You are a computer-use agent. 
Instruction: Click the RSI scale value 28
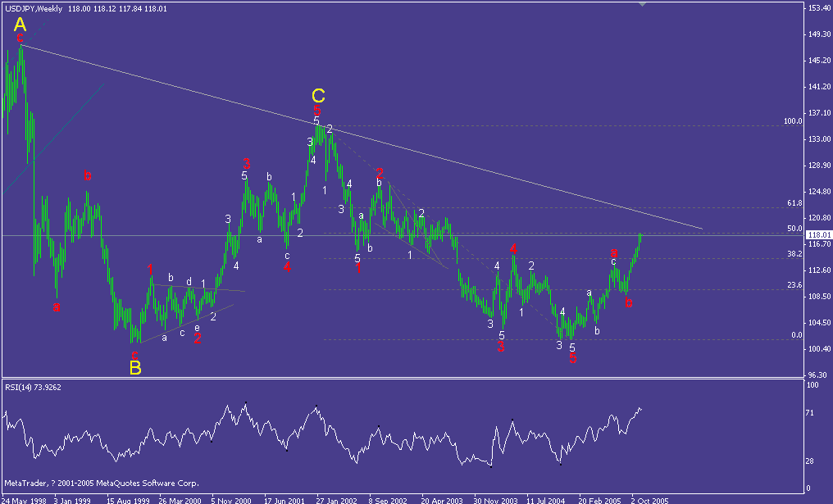(810, 461)
